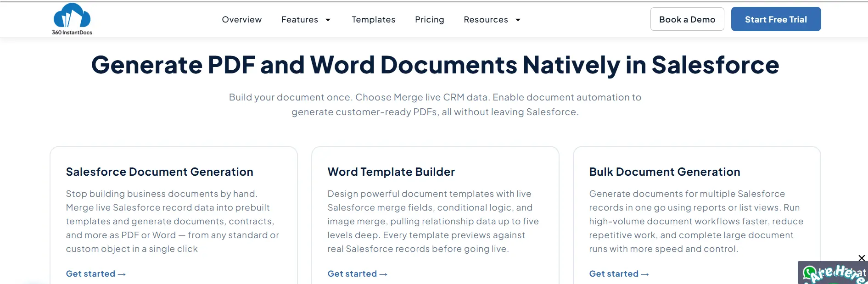868x284 pixels.
Task: Click the 360 InstantDocs cloud logo
Action: pos(72,19)
